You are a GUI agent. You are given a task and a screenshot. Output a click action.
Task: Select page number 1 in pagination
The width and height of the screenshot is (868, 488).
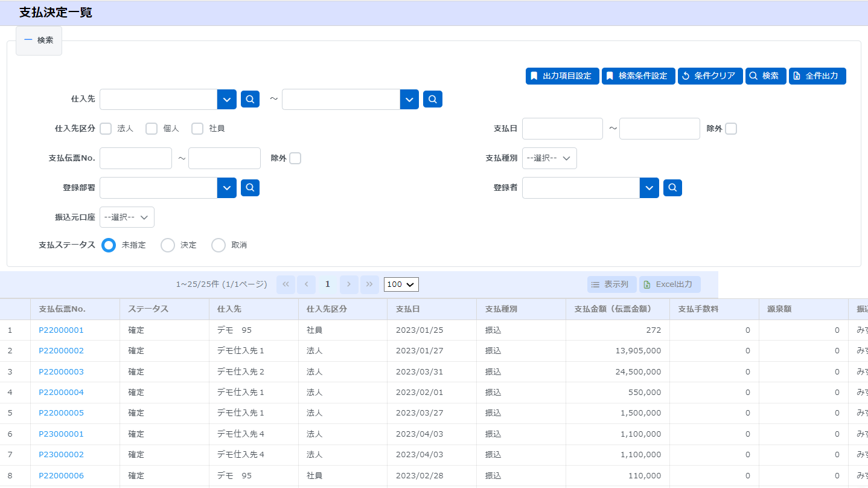point(328,284)
